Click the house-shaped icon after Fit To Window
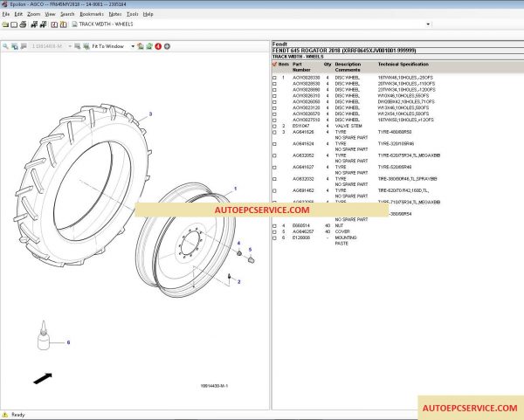The width and height of the screenshot is (524, 420). tap(141, 46)
